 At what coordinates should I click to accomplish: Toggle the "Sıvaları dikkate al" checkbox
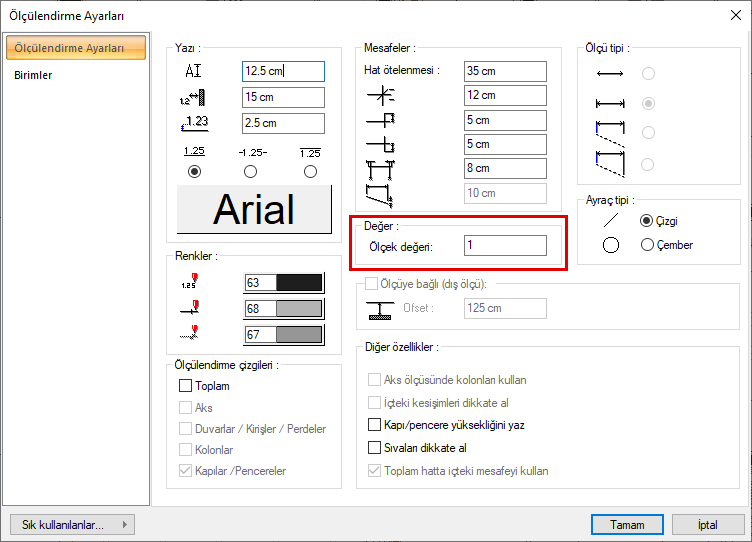375,448
